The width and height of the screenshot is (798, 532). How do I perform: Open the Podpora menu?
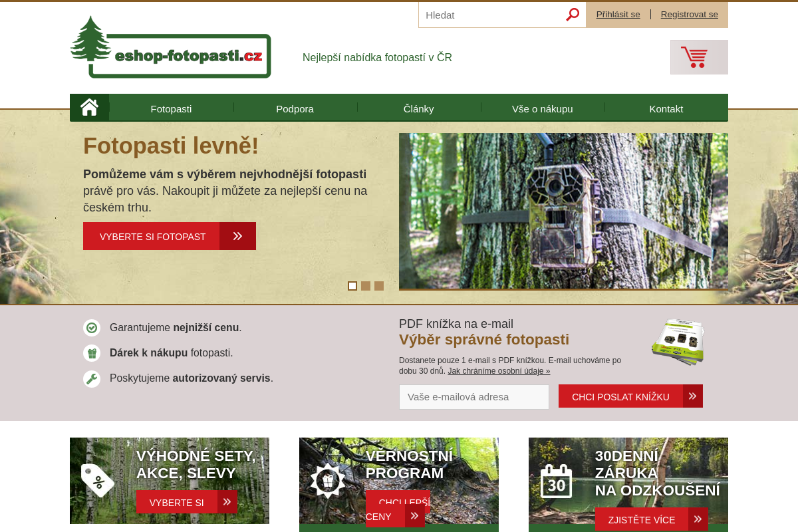(295, 108)
